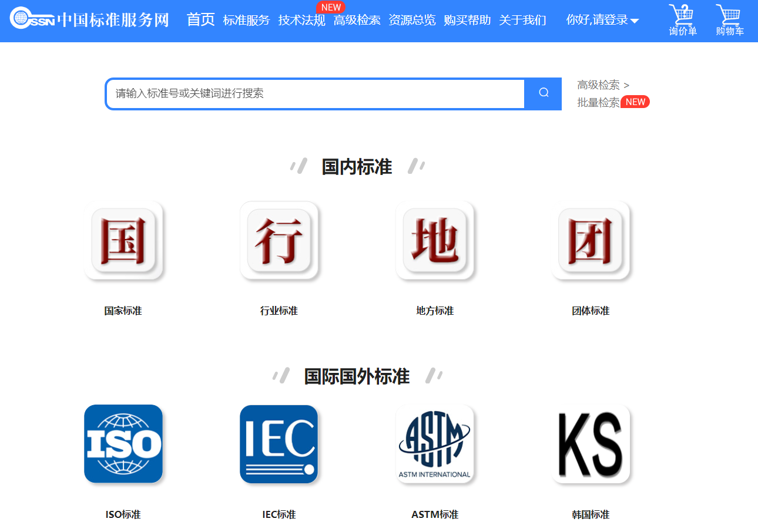The width and height of the screenshot is (758, 532).
Task: Click the 国际国外标准 section heading
Action: coord(357,376)
